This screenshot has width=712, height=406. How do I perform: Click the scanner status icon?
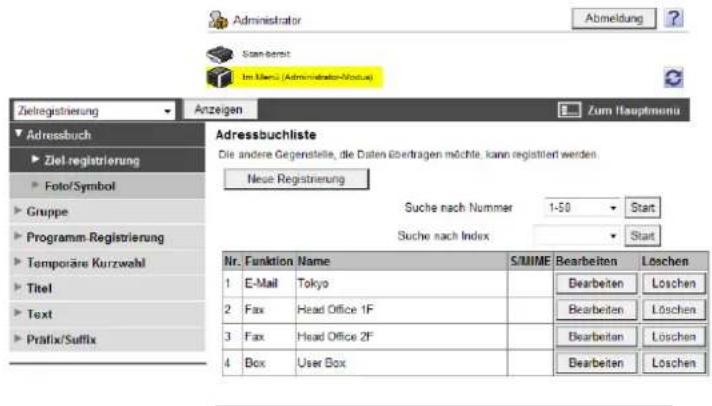(220, 54)
